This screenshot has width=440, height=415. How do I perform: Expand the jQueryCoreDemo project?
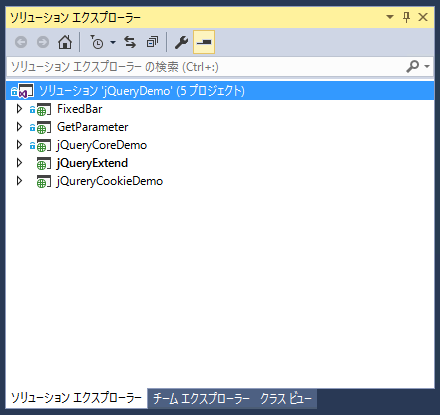[19, 145]
